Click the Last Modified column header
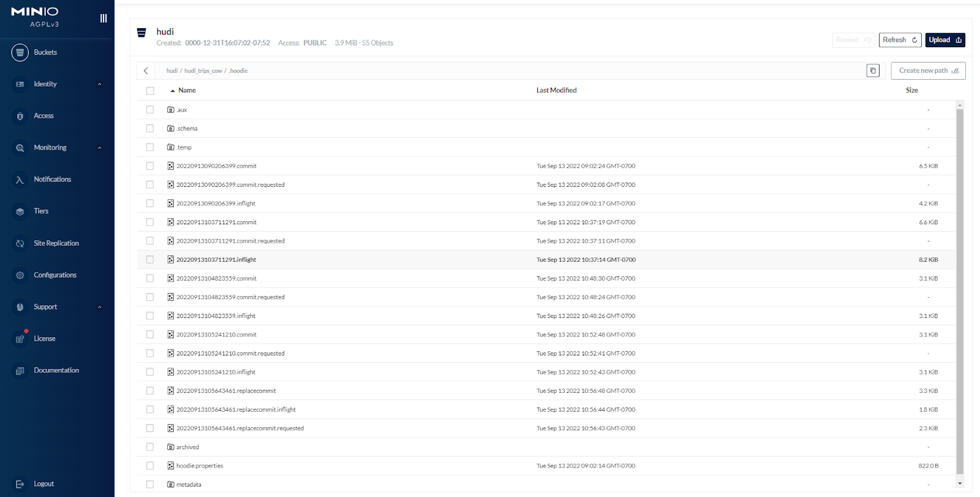The height and width of the screenshot is (497, 980). (556, 91)
